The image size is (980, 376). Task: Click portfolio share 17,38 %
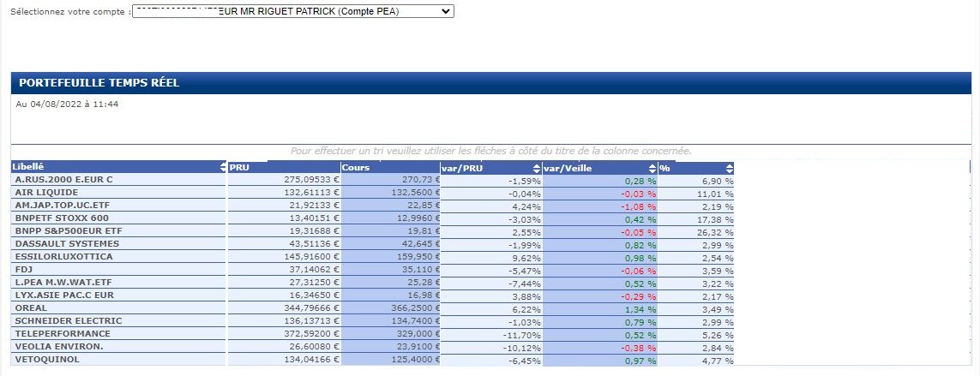[717, 220]
